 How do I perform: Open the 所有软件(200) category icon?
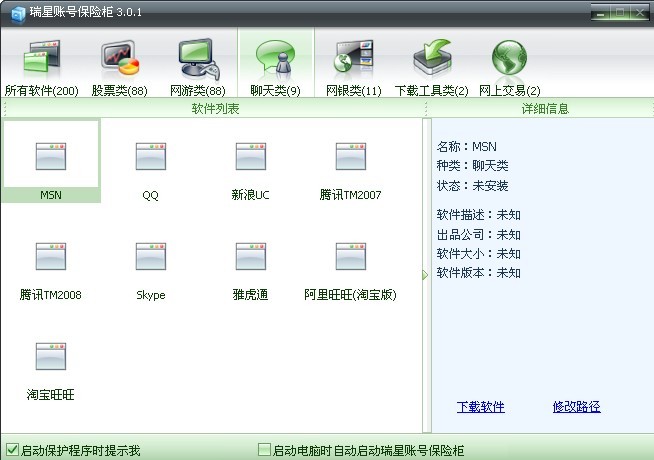[42, 59]
